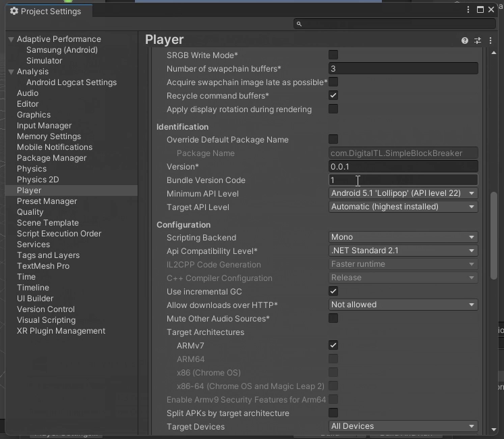Enable Override Default Package Name checkbox

pos(333,139)
